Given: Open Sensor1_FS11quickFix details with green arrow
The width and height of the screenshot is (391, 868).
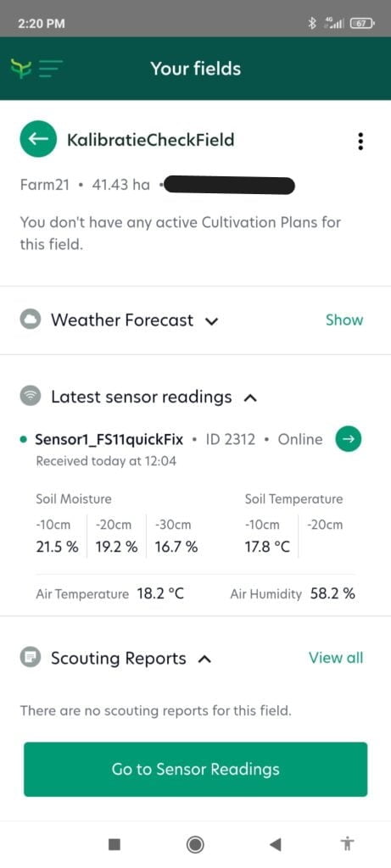Looking at the screenshot, I should tap(349, 439).
